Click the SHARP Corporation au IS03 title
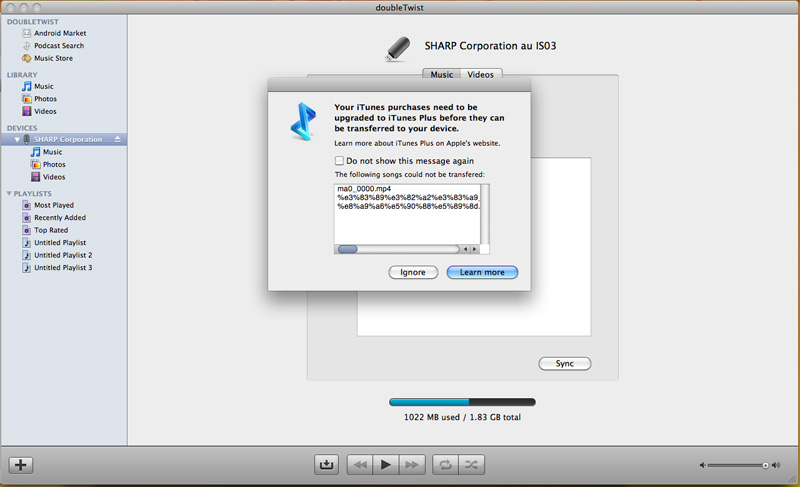 [490, 46]
